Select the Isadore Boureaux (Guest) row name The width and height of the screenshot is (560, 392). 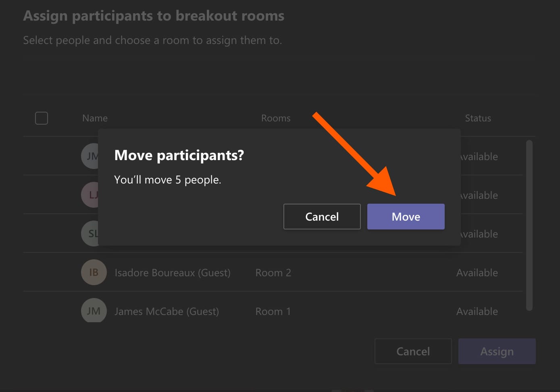click(x=173, y=273)
